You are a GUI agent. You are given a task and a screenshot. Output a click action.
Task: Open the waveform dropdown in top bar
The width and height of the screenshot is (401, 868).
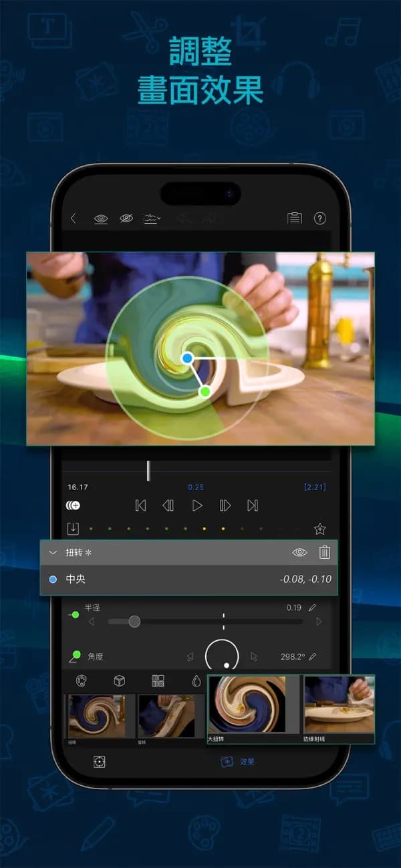152,218
